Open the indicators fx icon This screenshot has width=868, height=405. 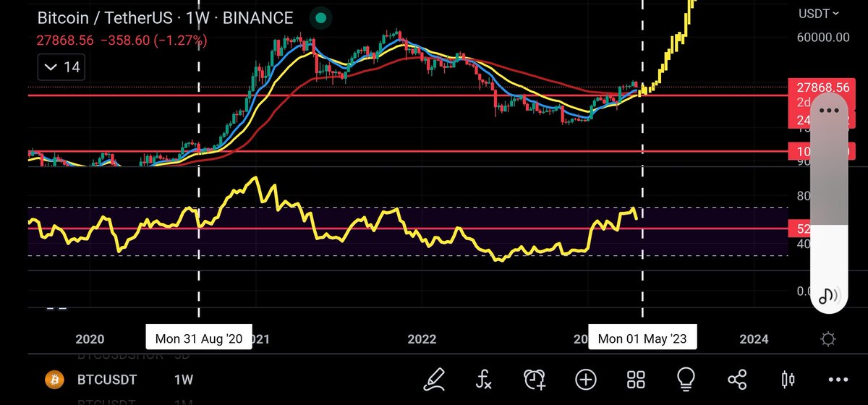pyautogui.click(x=485, y=378)
